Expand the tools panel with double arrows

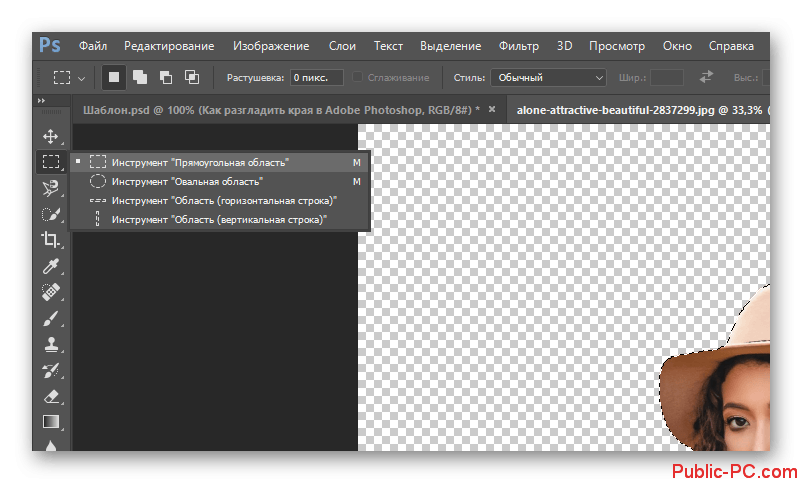coord(41,101)
